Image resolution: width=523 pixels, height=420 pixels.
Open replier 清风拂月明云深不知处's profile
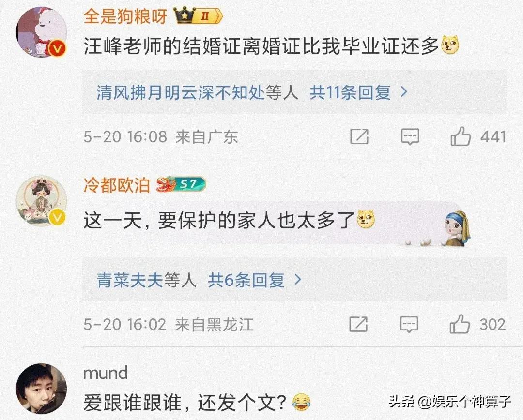pos(181,92)
